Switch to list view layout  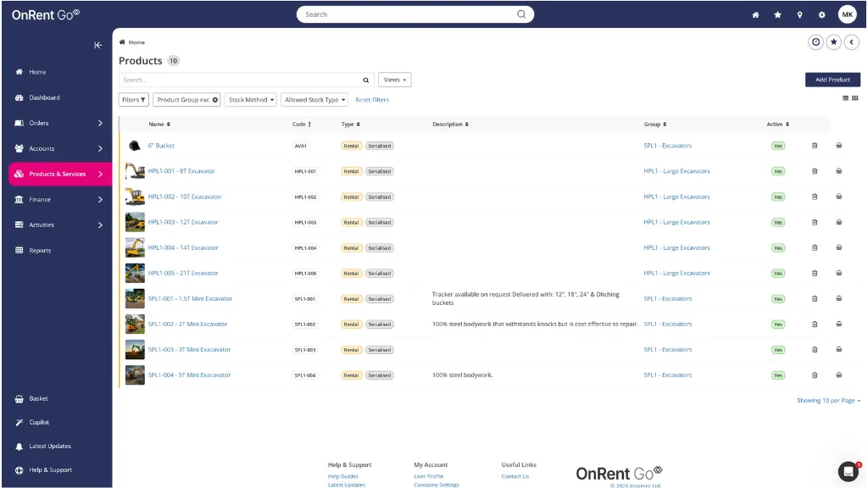point(845,98)
